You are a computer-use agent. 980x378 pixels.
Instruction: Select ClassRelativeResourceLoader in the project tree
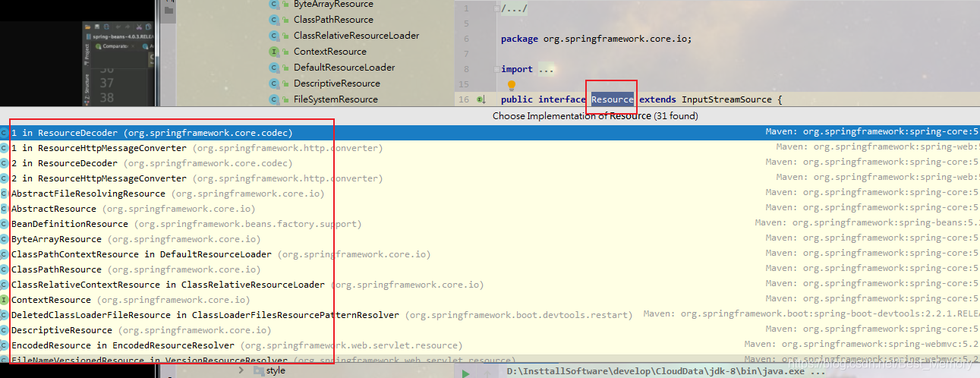point(356,36)
